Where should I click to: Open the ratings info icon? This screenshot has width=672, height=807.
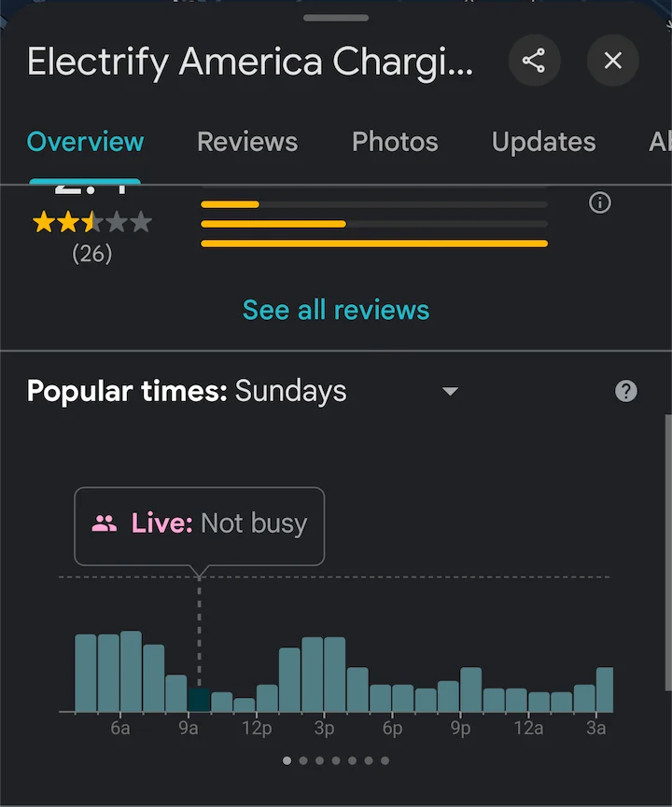[600, 202]
